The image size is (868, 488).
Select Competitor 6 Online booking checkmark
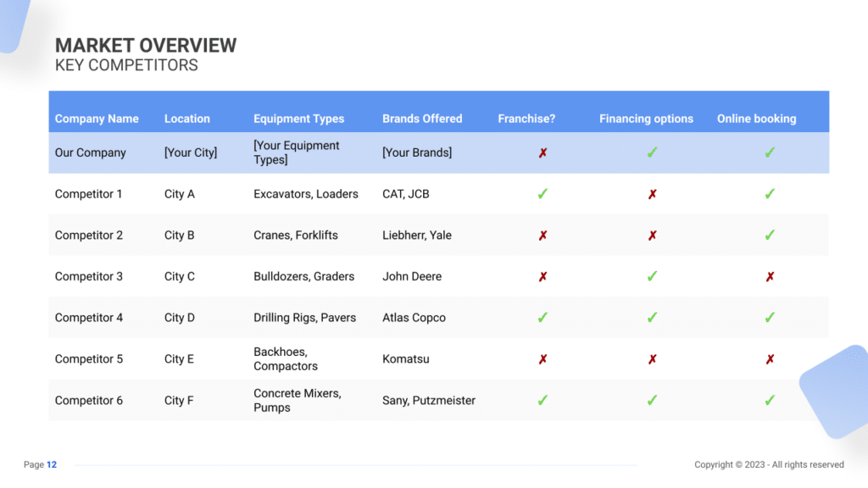770,400
